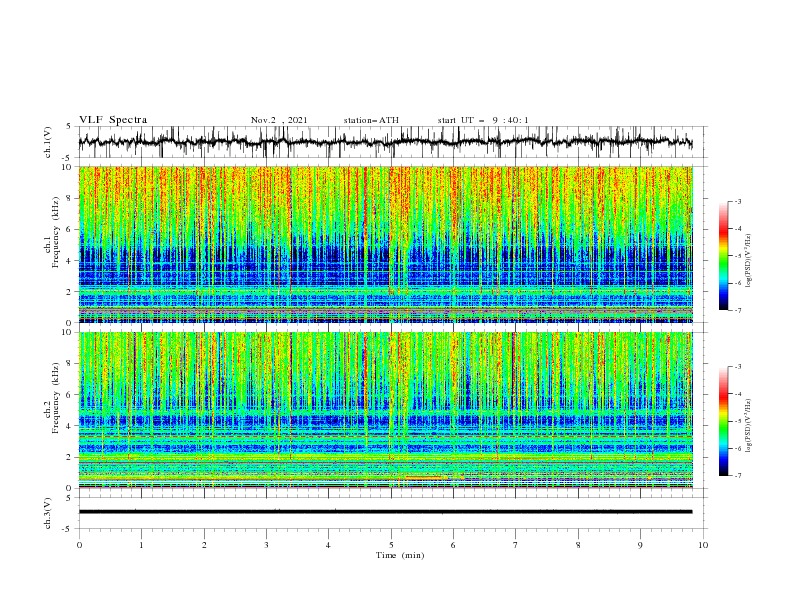The height and width of the screenshot is (612, 792).
Task: Click the "-7" tick on ch.2 colorbar
Action: (x=737, y=476)
